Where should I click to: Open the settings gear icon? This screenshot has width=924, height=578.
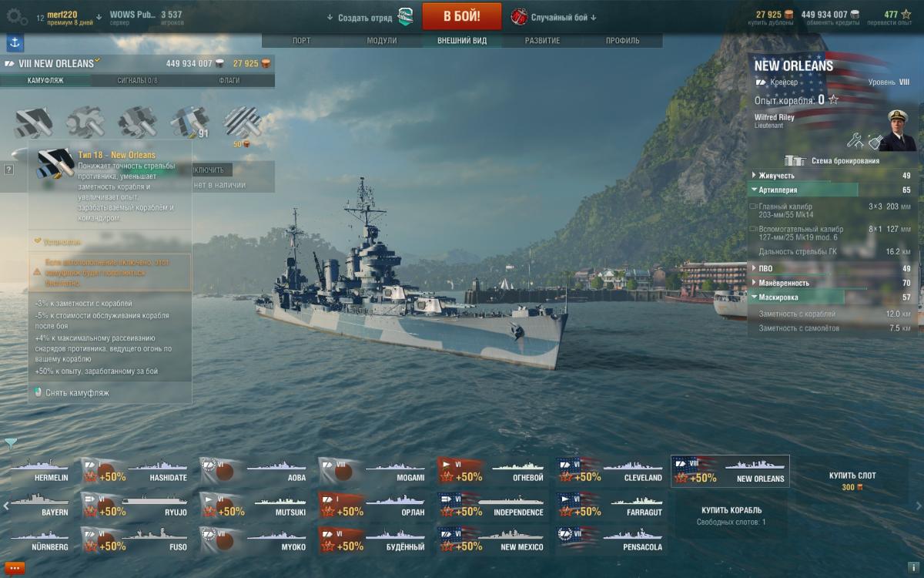[x=16, y=15]
